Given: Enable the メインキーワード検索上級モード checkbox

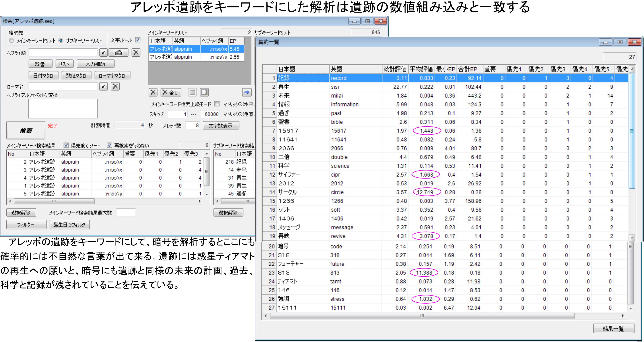Looking at the screenshot, I should [x=217, y=104].
